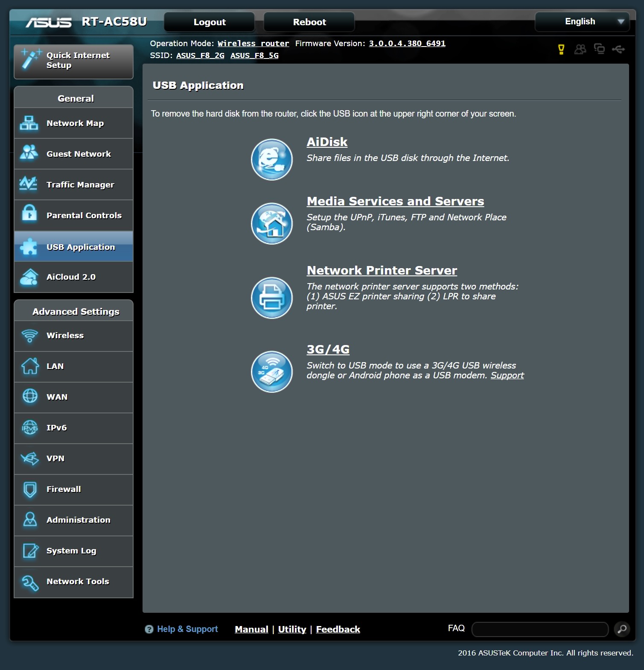
Task: Click the Media Services house icon
Action: point(272,223)
